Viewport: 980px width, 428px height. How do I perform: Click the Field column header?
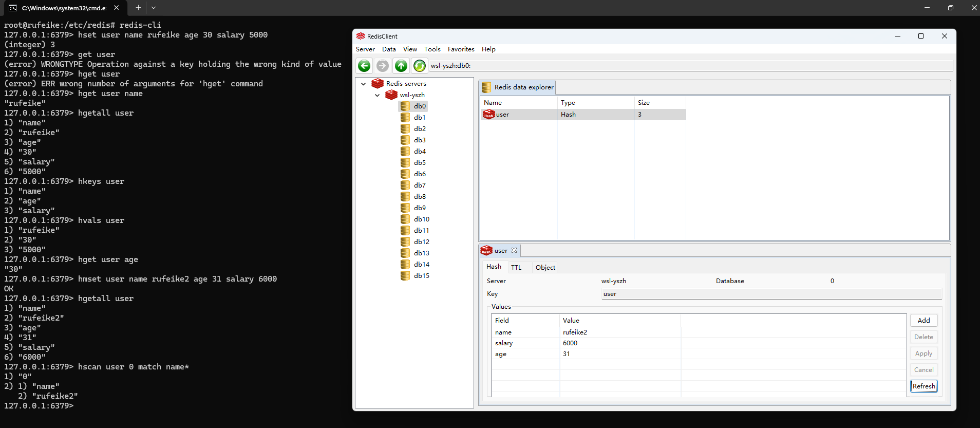click(x=525, y=321)
